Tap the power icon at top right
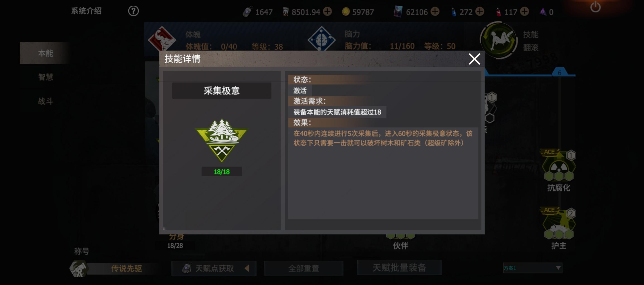 (x=595, y=7)
